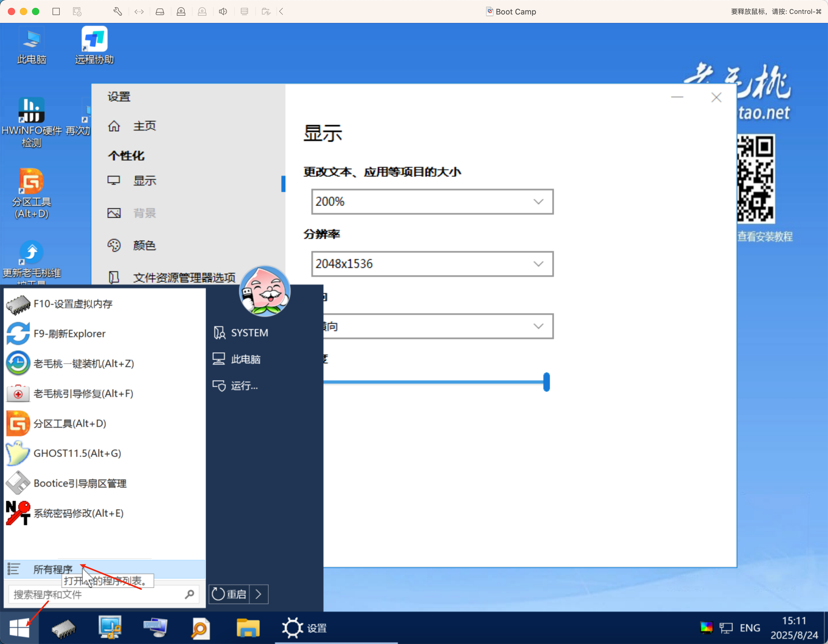Open the memory chip taskbar icon
Viewport: 828px width, 644px height.
63,628
